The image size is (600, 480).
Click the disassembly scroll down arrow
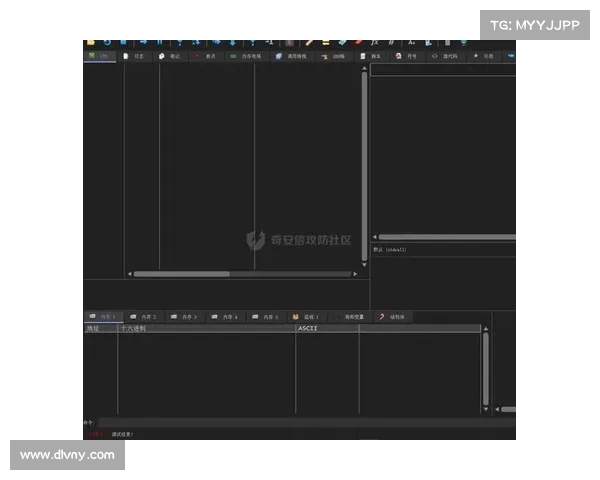point(364,264)
